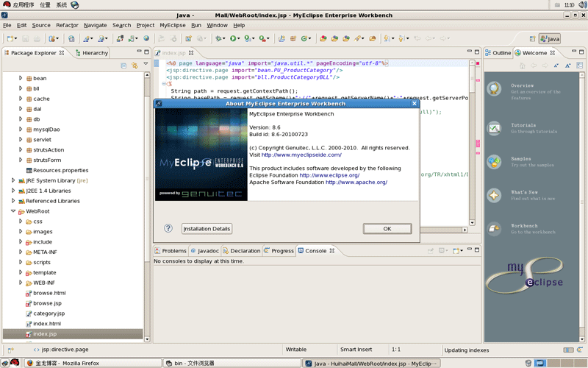Image resolution: width=588 pixels, height=368 pixels.
Task: Click the Tutorials icon on Welcome page
Action: click(x=494, y=128)
